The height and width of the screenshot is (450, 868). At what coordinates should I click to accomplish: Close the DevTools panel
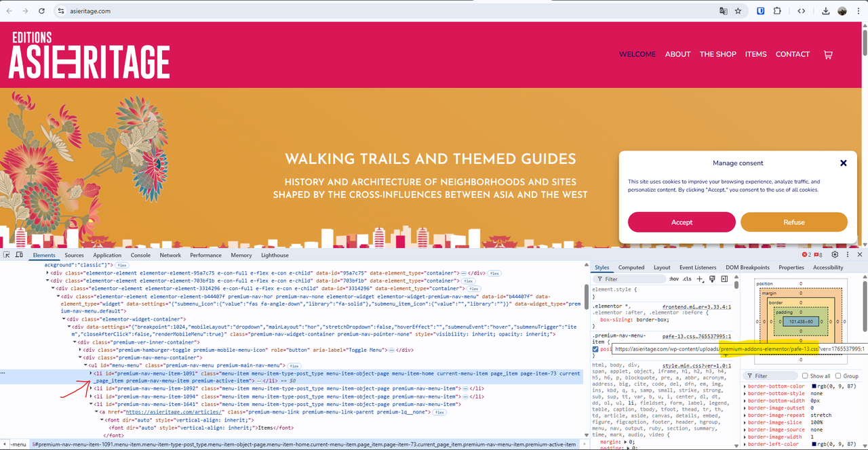click(x=859, y=255)
